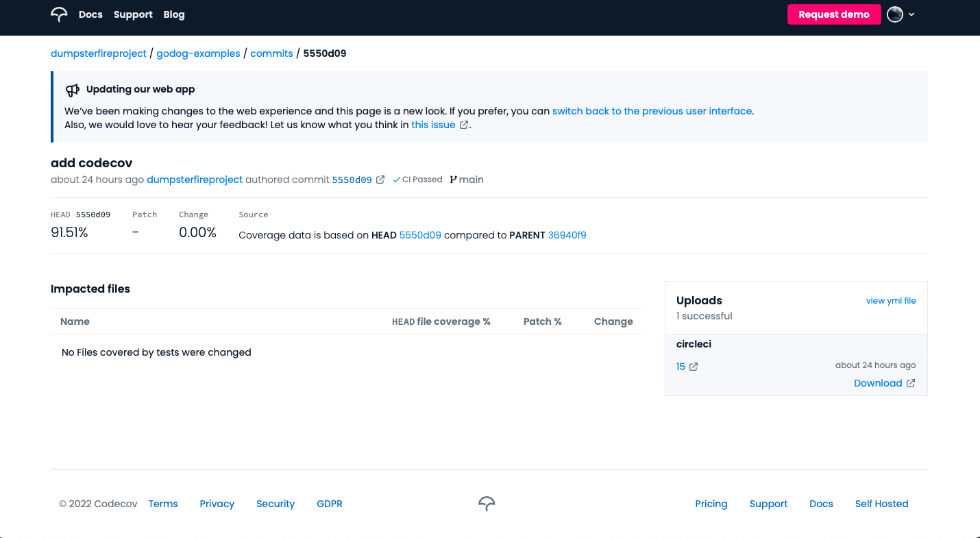Click the Patch % column header
Image resolution: width=980 pixels, height=538 pixels.
542,321
